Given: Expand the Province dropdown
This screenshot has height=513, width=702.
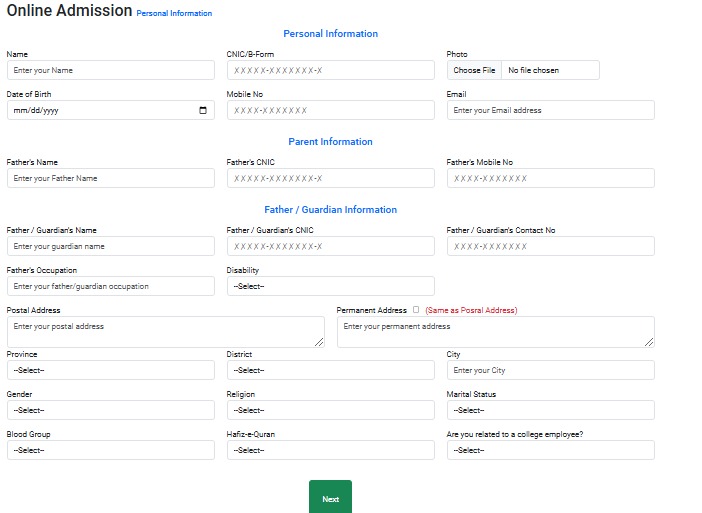Looking at the screenshot, I should [x=110, y=370].
